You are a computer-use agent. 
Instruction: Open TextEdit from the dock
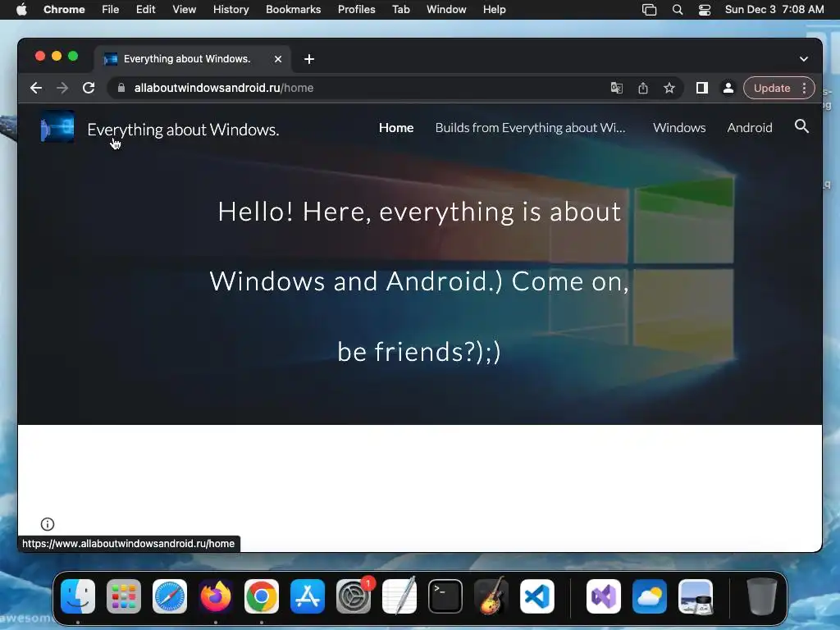pos(399,596)
